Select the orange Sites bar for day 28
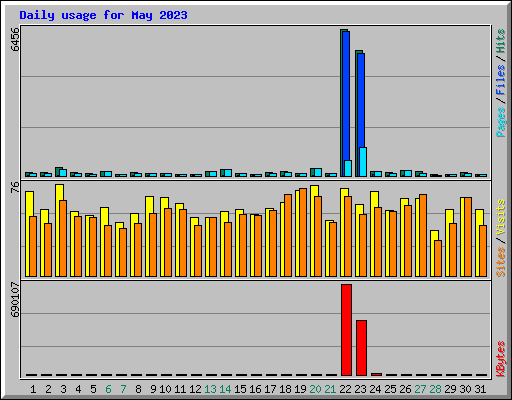The height and width of the screenshot is (400, 512). pos(438,258)
